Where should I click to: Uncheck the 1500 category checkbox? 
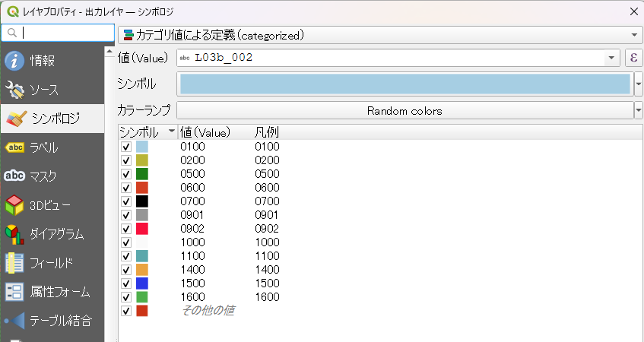pos(126,283)
